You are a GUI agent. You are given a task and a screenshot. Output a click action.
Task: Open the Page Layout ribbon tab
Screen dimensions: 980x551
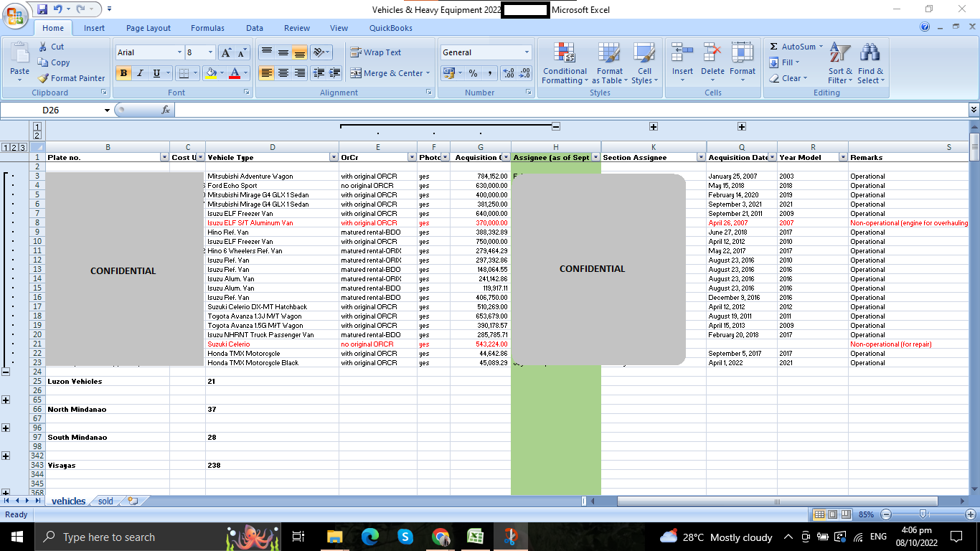pyautogui.click(x=149, y=28)
